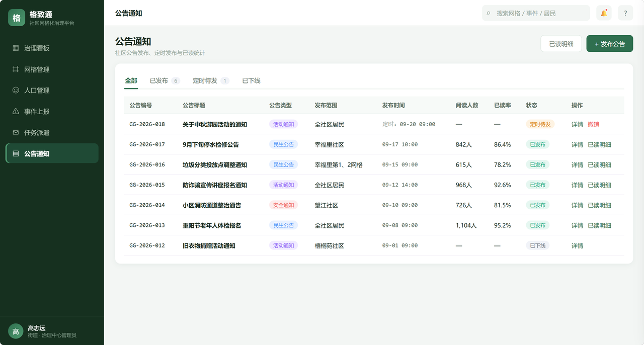This screenshot has width=644, height=345.
Task: Open 高志远 user profile name
Action: (37, 328)
